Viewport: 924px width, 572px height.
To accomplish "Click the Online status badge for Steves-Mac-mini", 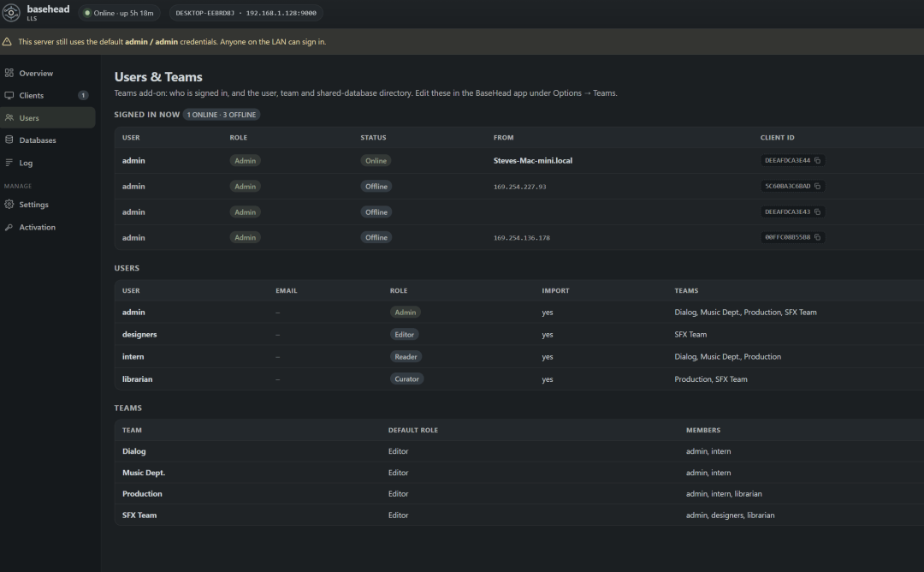I will [x=376, y=160].
